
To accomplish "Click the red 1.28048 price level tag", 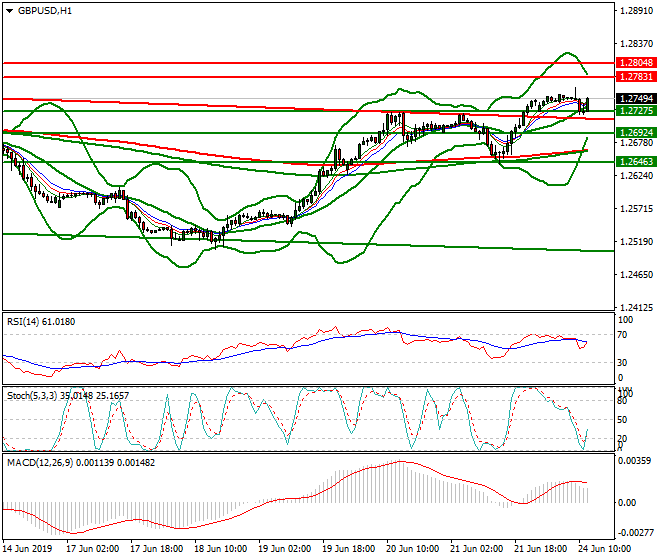I will tap(635, 62).
